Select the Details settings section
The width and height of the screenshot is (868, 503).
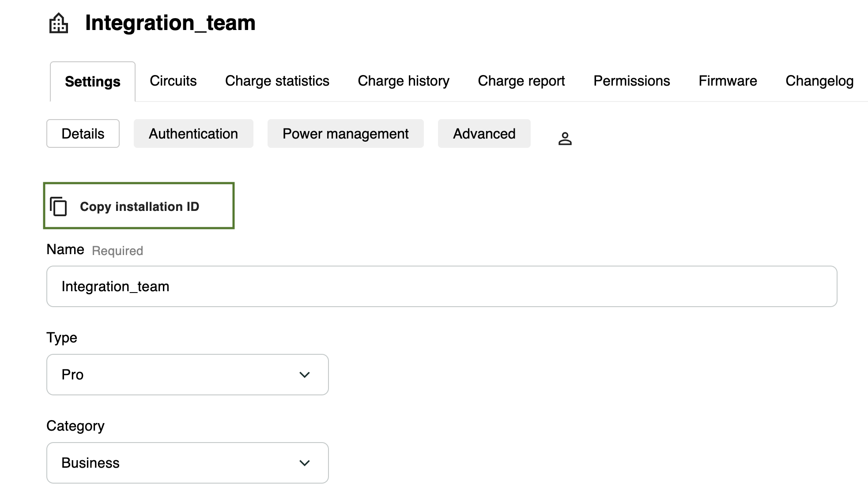(83, 134)
